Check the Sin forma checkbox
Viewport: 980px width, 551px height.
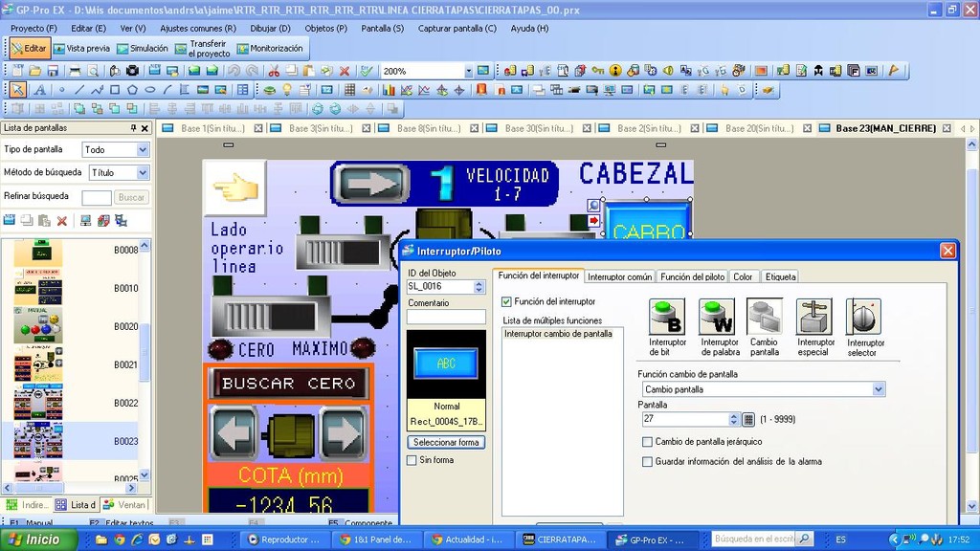(412, 460)
